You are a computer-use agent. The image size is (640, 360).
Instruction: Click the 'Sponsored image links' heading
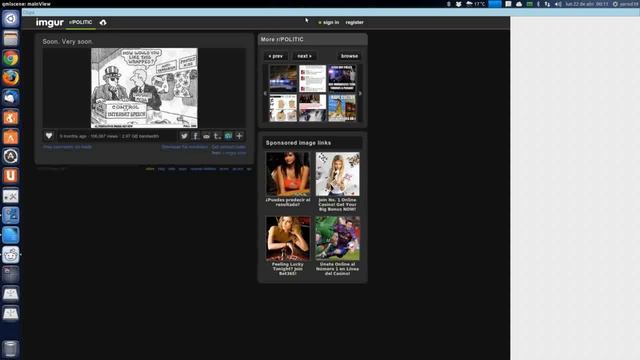(298, 143)
